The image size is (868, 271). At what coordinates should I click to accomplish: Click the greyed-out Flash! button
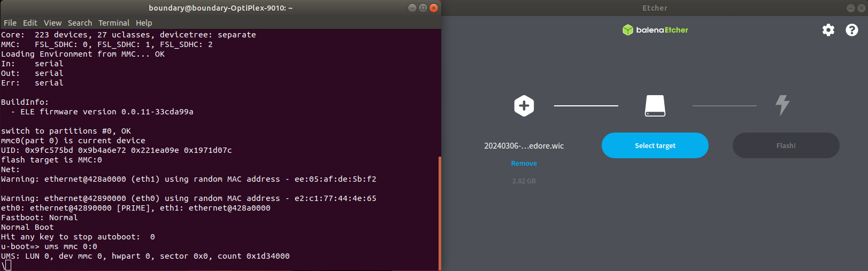click(x=786, y=145)
